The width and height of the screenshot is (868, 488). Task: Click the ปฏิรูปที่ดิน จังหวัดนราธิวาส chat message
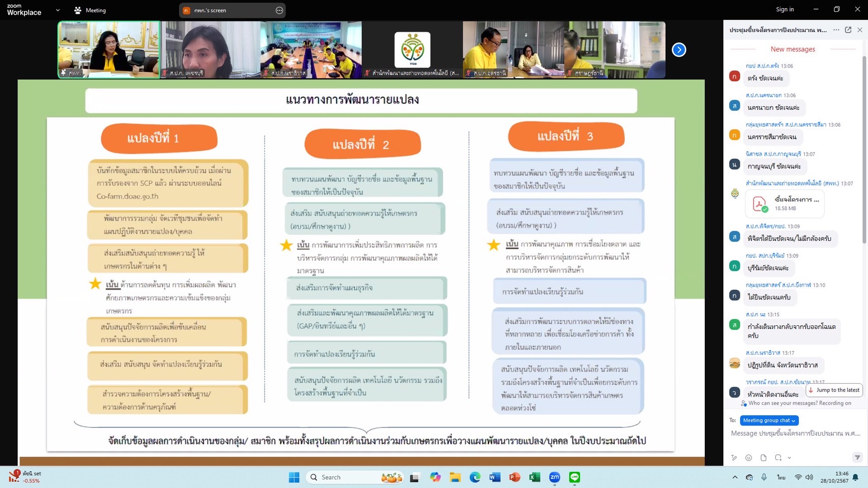(783, 365)
